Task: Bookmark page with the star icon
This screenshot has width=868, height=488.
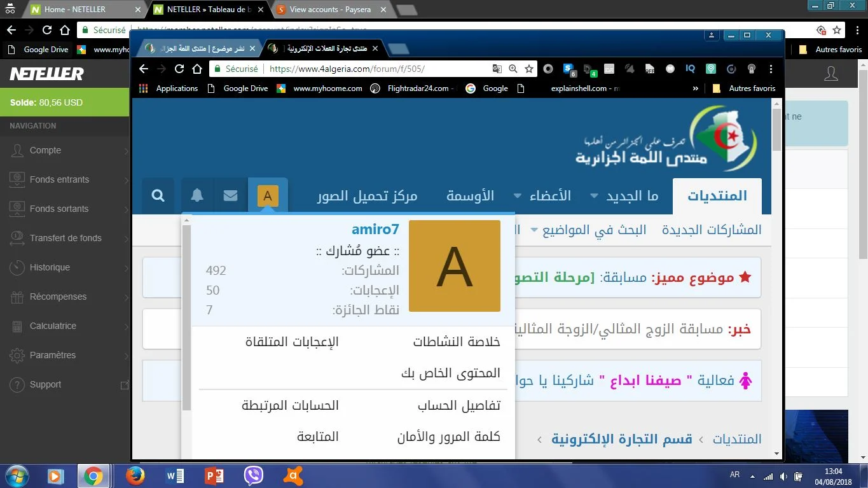Action: click(x=529, y=69)
